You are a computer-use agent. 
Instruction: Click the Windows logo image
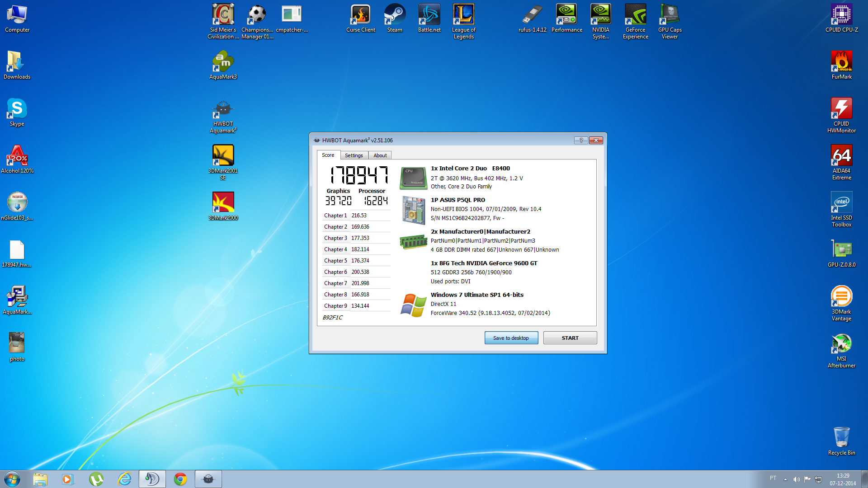pos(413,305)
